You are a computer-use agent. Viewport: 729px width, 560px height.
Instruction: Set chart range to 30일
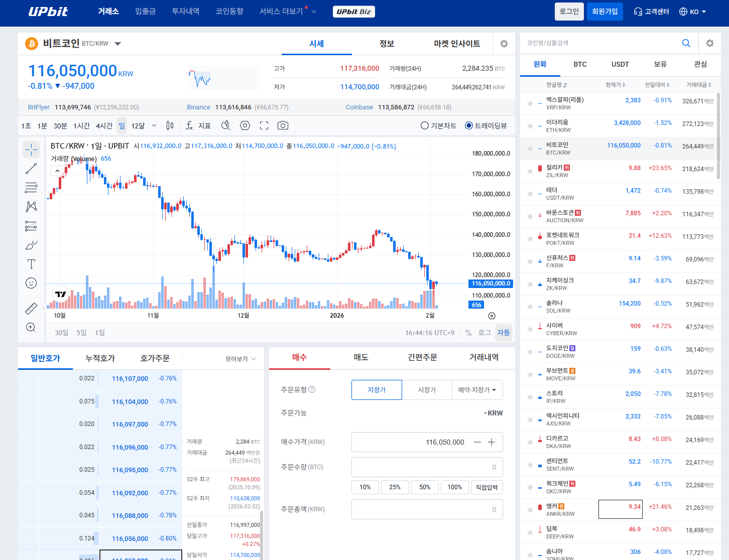point(61,333)
